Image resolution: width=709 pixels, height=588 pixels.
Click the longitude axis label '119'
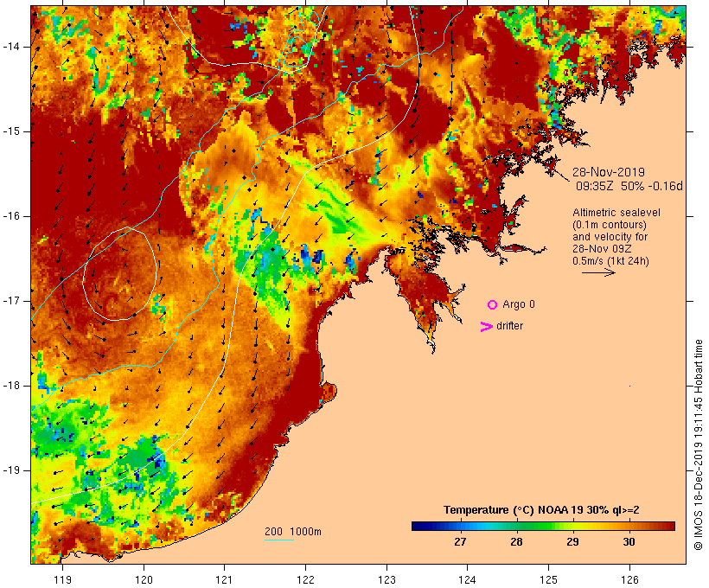coord(62,579)
